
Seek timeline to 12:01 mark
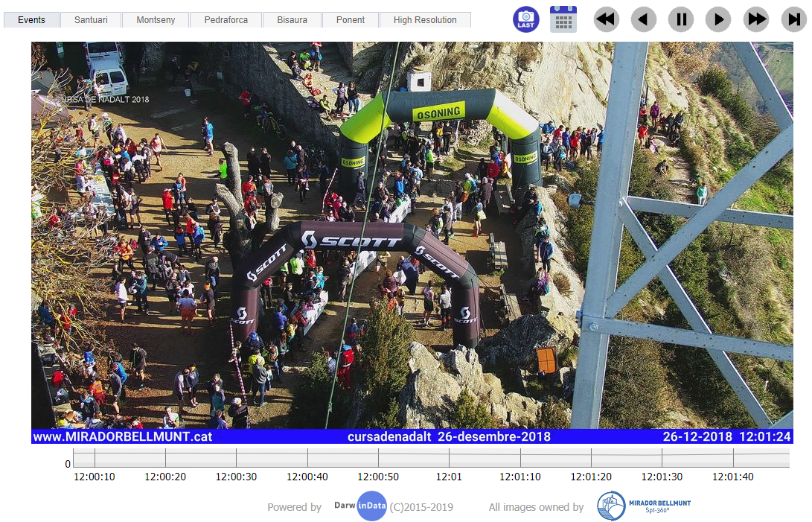(449, 477)
